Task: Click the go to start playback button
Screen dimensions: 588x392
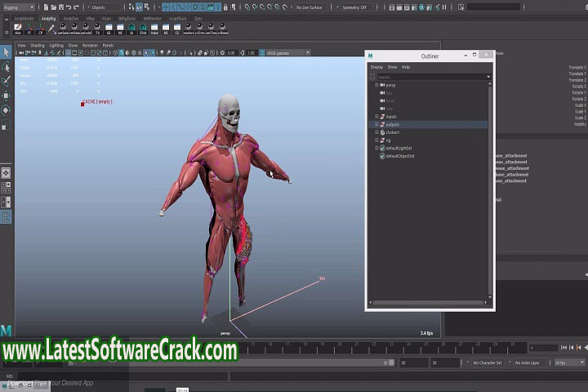Action: [x=563, y=348]
